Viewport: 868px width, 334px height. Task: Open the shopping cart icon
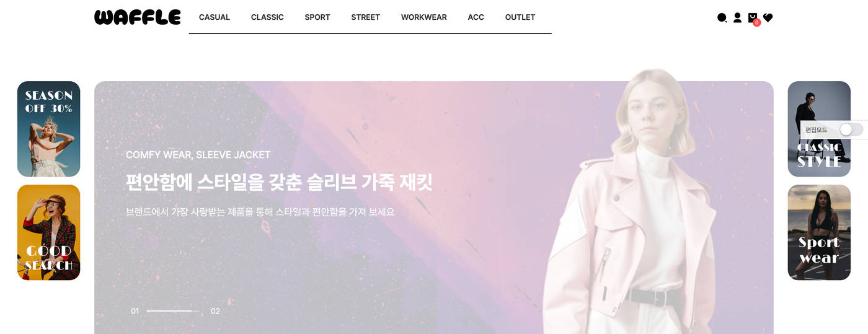coord(753,18)
